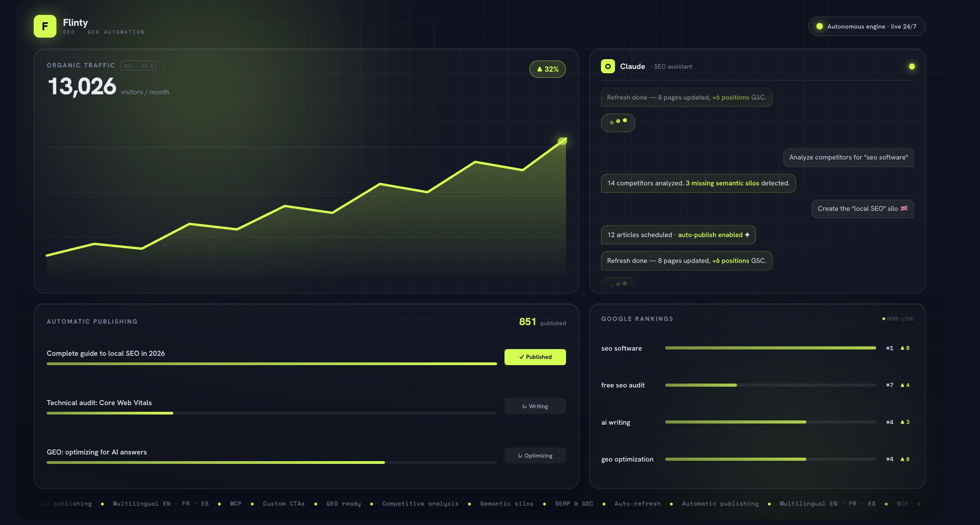Click 'Technical audit: Core Web Vitals' title
Viewport: 980px width, 525px height.
click(x=99, y=403)
